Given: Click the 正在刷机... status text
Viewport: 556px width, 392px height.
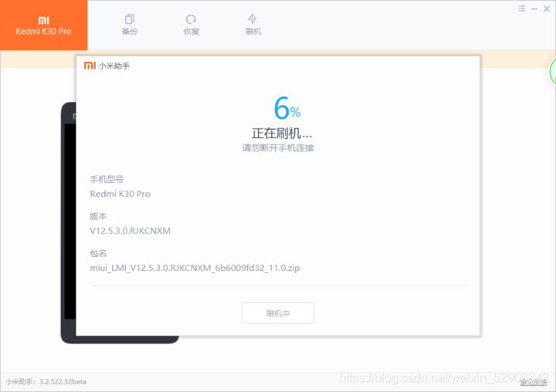Looking at the screenshot, I should [x=282, y=133].
